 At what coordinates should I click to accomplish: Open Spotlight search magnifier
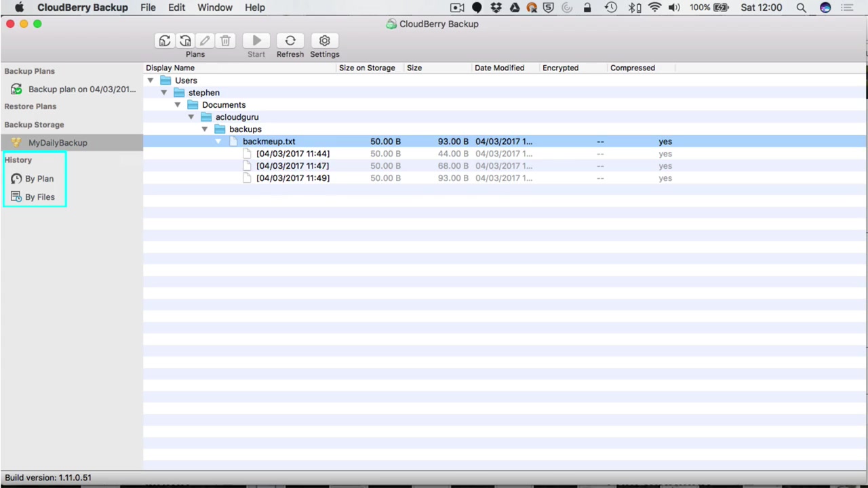pos(801,7)
